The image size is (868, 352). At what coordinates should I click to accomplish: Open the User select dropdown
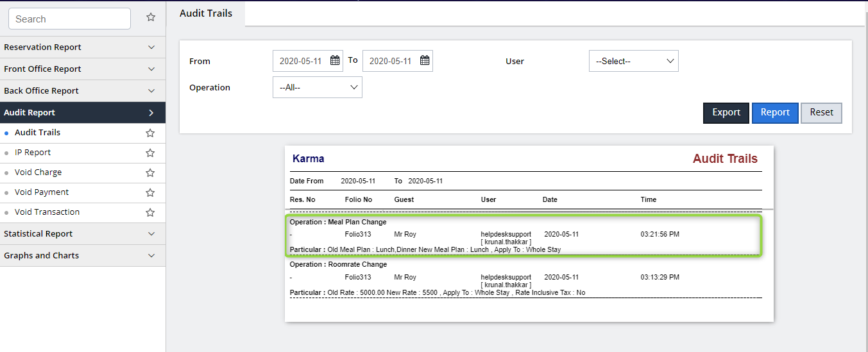[633, 61]
